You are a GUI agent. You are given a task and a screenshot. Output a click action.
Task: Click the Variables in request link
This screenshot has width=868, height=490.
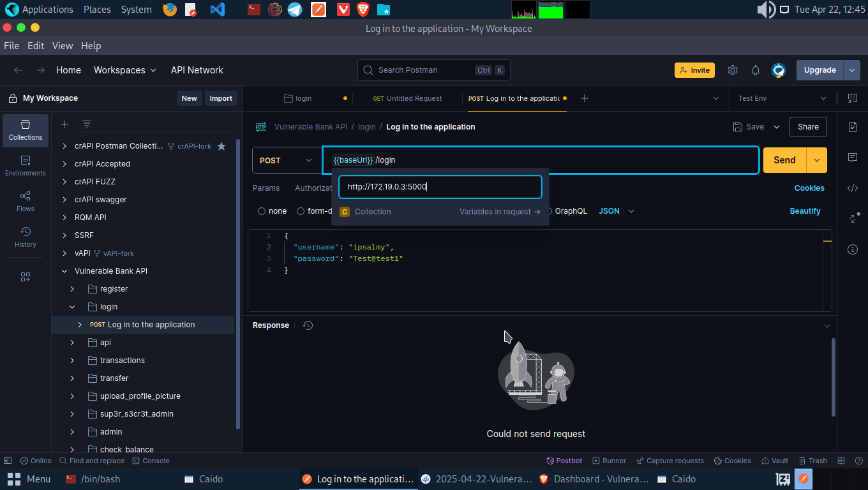[x=500, y=212]
